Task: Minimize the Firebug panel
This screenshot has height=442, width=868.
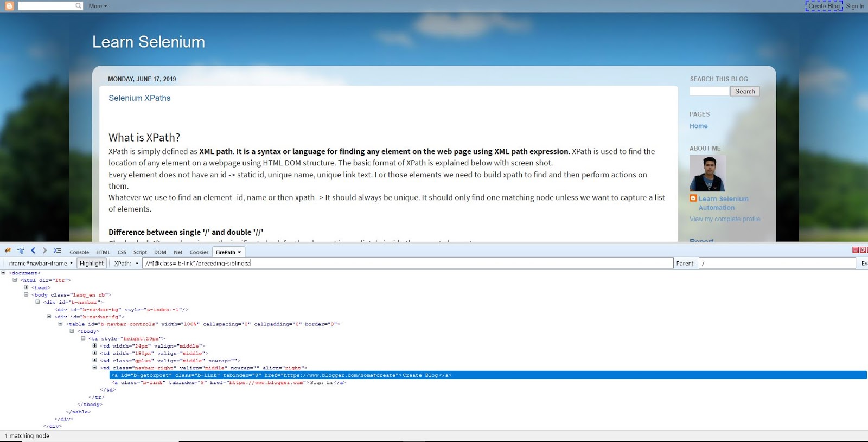Action: click(x=856, y=250)
